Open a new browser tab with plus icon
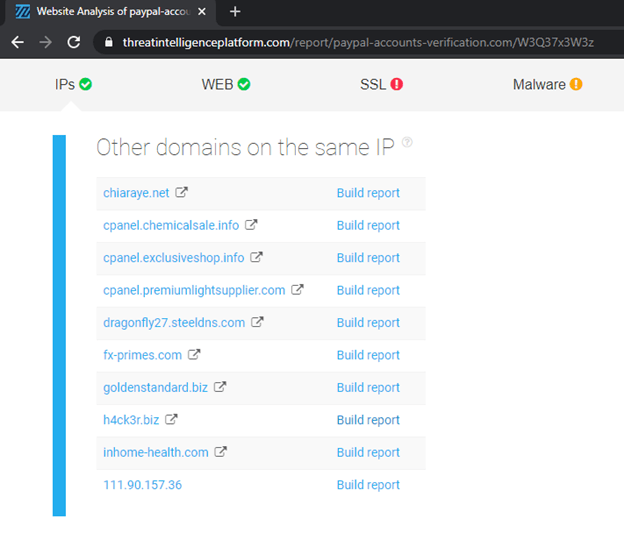 (235, 12)
